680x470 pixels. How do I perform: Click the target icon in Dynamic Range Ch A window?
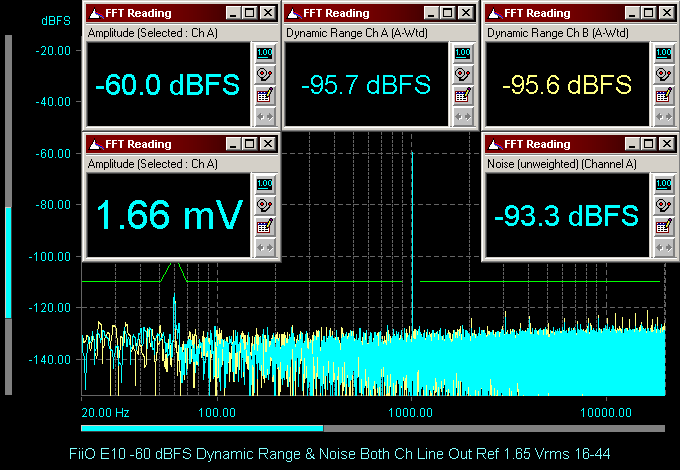coord(463,75)
